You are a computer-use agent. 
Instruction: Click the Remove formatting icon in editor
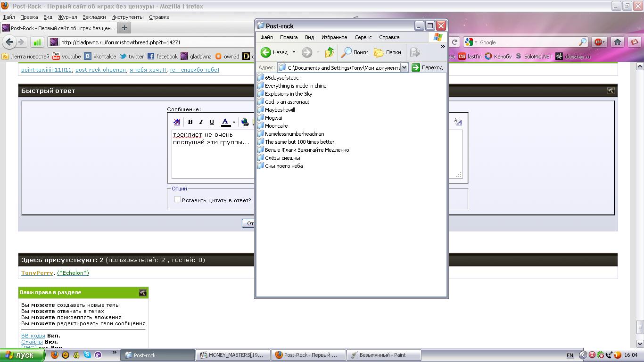(177, 122)
